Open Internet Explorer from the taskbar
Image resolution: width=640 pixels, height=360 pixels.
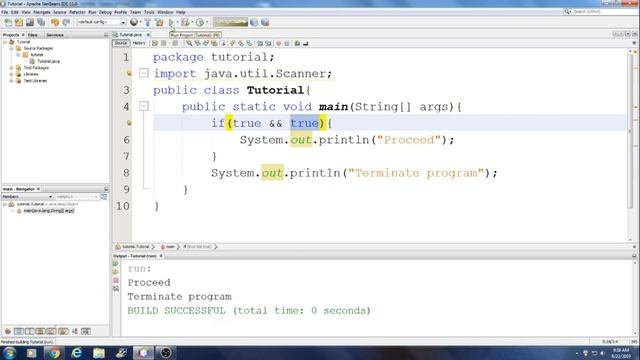tap(76, 353)
